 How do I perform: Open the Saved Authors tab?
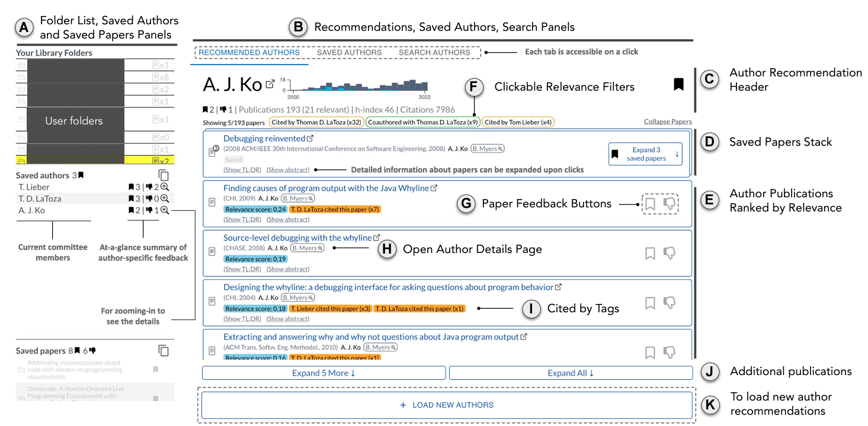coord(349,52)
